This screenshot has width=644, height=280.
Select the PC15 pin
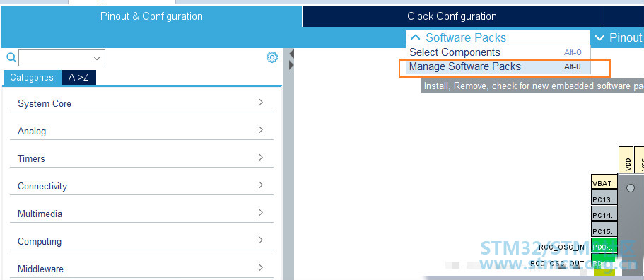604,231
